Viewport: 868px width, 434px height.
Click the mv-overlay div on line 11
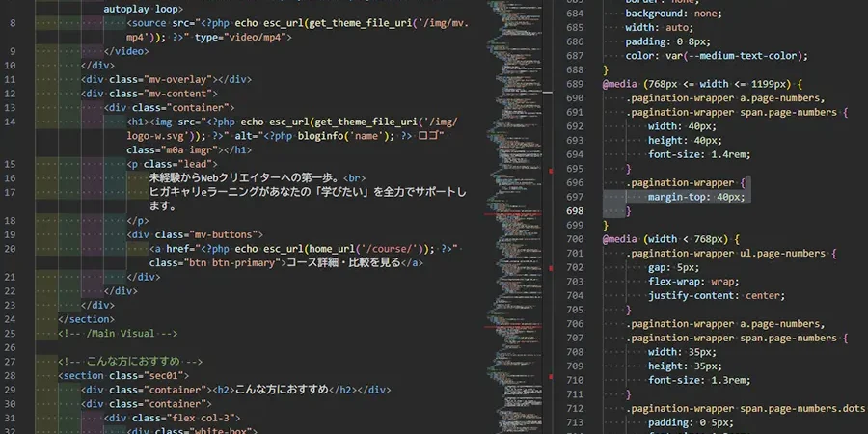click(x=166, y=79)
